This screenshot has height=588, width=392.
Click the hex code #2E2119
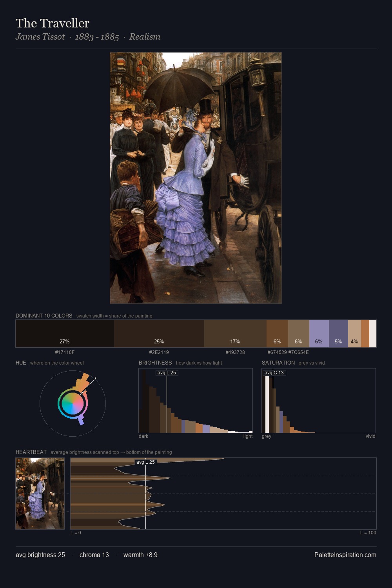(159, 352)
